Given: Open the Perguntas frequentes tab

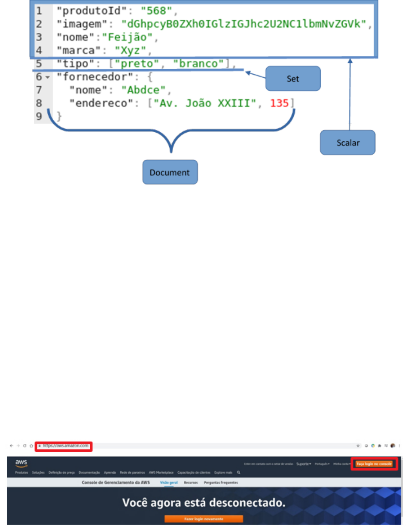Looking at the screenshot, I should coord(221,483).
